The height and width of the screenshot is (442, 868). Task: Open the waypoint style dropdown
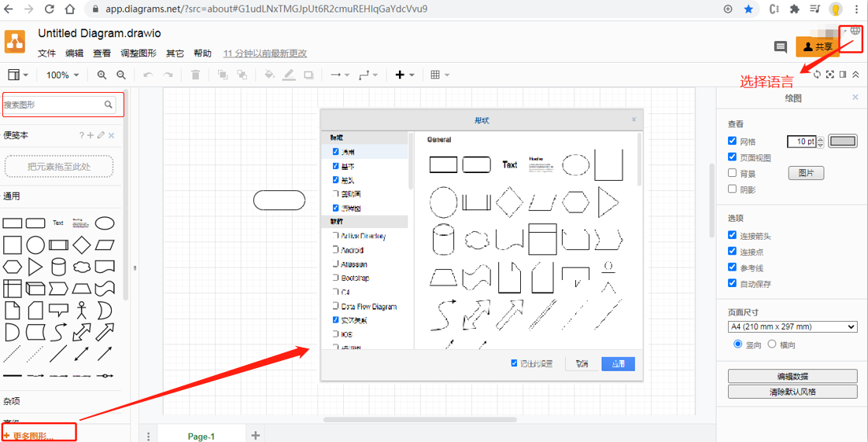pos(368,75)
